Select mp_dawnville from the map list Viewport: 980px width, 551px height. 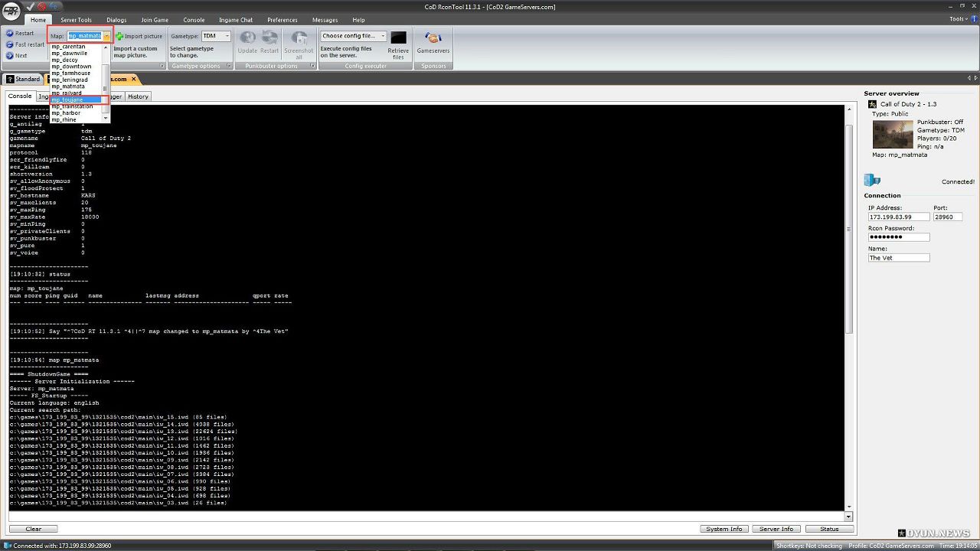click(x=76, y=54)
